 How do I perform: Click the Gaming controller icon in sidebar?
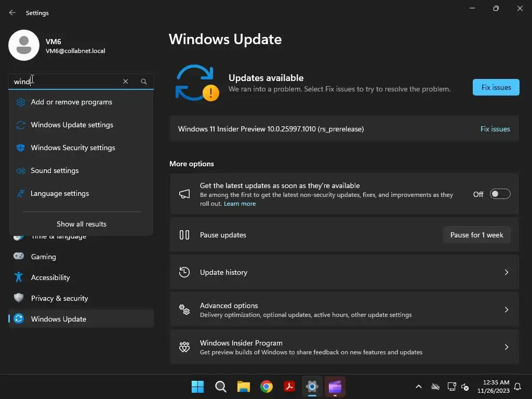[19, 256]
